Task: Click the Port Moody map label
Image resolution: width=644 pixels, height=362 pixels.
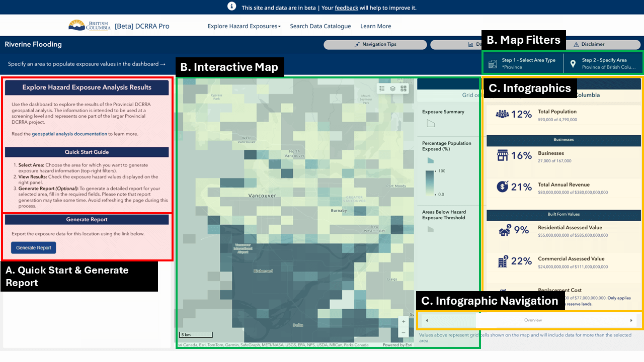Action: [x=396, y=186]
